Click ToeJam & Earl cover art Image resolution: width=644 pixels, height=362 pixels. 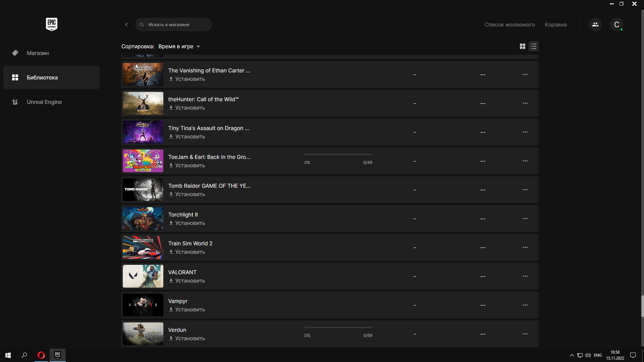click(143, 161)
